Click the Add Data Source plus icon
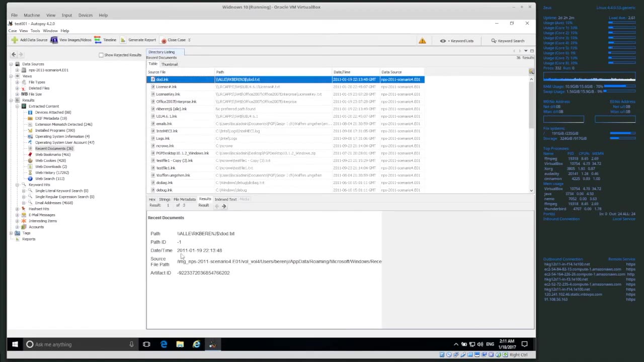Screen dimensions: 644x362 pos(15,40)
